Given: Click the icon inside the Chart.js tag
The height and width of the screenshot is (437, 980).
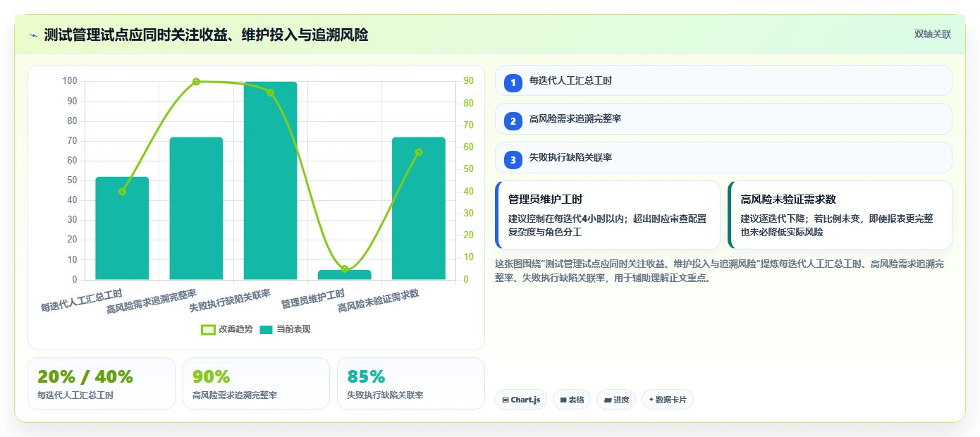Looking at the screenshot, I should click(506, 400).
